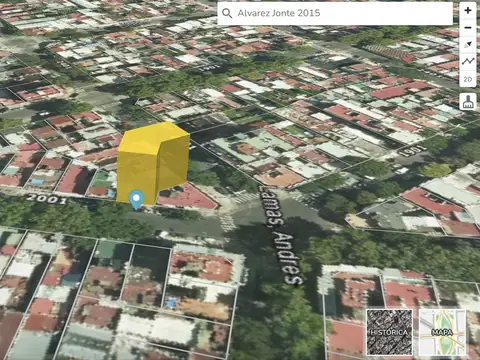
Task: Edit the 'Alvarez Jonte 2015' search field
Action: click(x=335, y=13)
